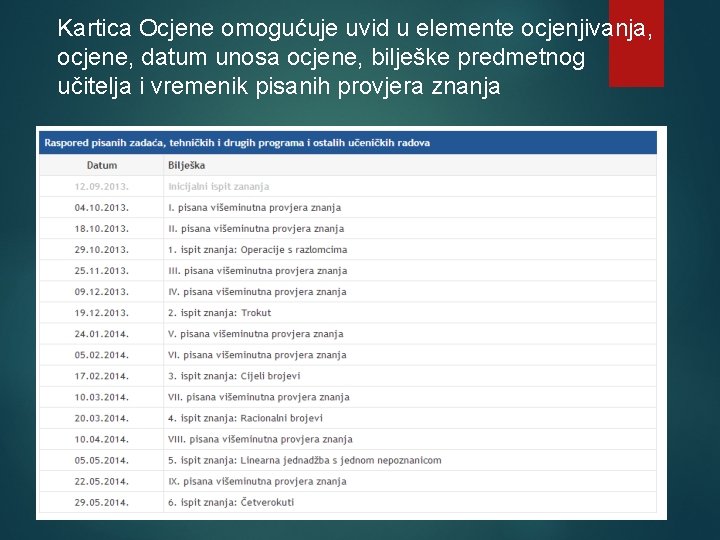Click 'VIII. pisana višeminutna provjera znanja'
The width and height of the screenshot is (720, 540).
click(260, 440)
